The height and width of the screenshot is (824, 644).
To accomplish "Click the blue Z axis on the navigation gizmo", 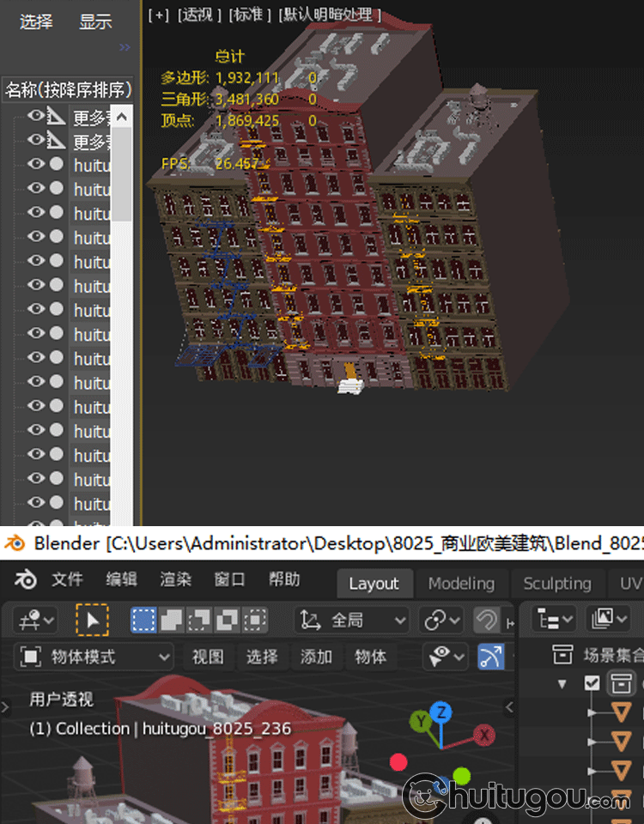I will tap(440, 712).
